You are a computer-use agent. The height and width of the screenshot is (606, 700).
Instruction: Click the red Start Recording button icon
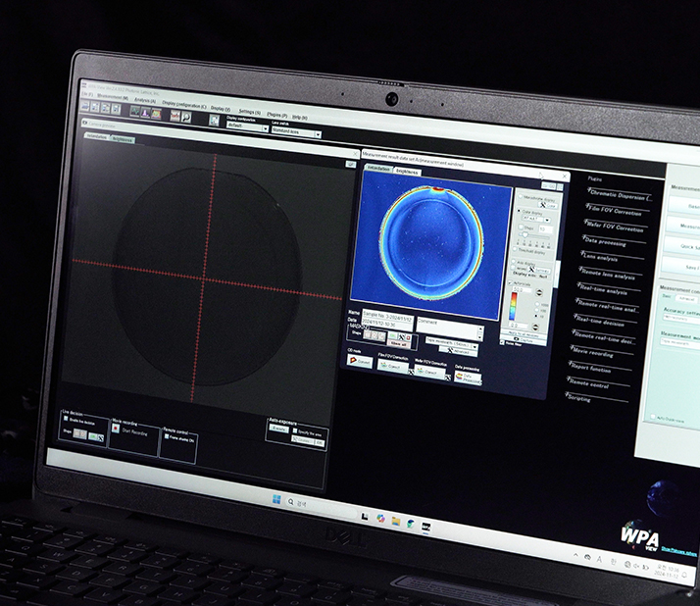point(116,428)
